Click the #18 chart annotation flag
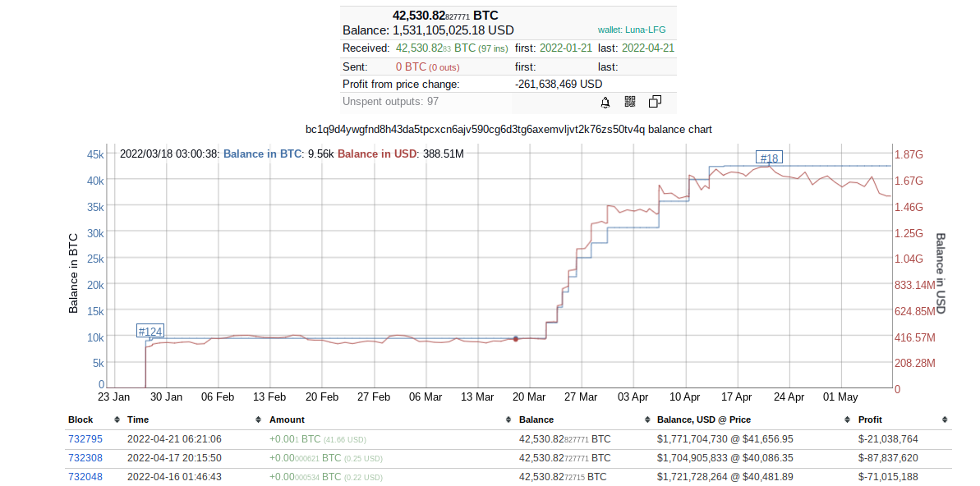This screenshot has width=980, height=486. tap(769, 158)
